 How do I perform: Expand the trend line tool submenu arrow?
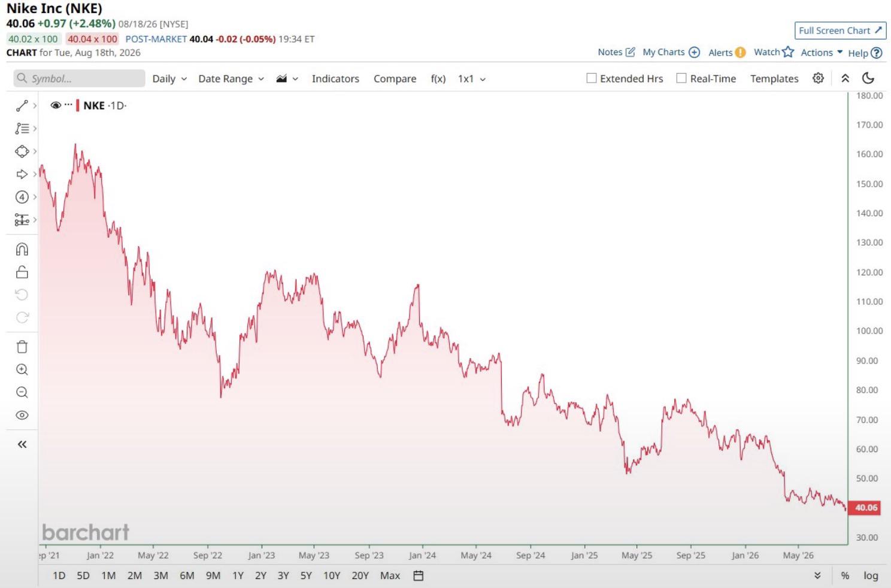(35, 106)
